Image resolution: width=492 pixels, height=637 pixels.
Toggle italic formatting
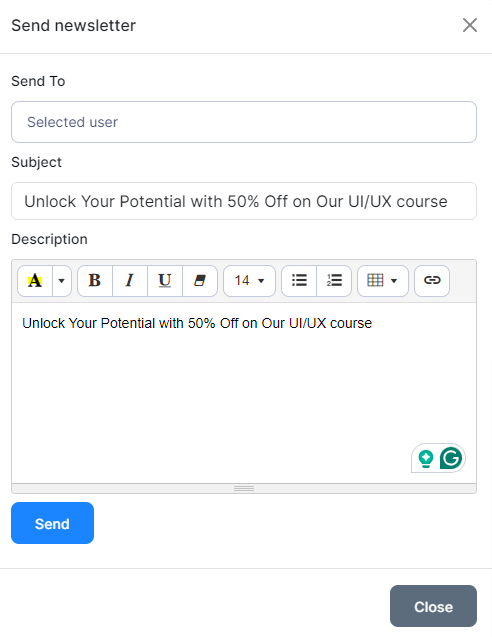pyautogui.click(x=130, y=281)
